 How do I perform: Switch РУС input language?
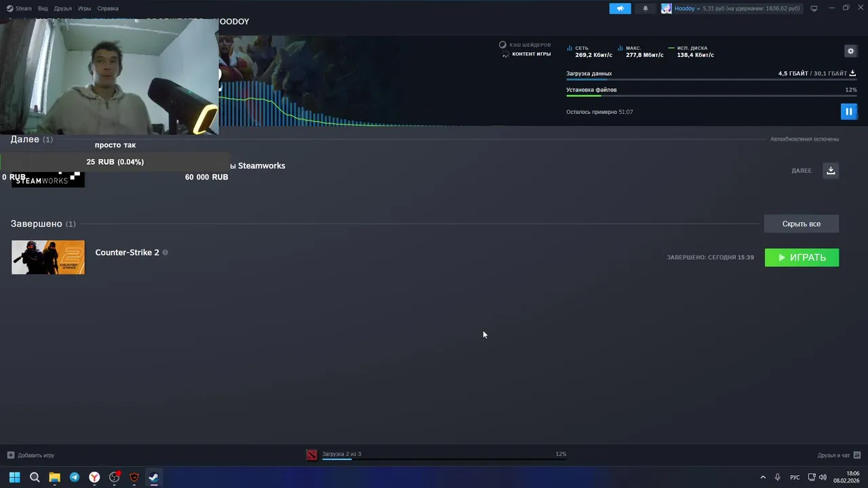pyautogui.click(x=795, y=477)
